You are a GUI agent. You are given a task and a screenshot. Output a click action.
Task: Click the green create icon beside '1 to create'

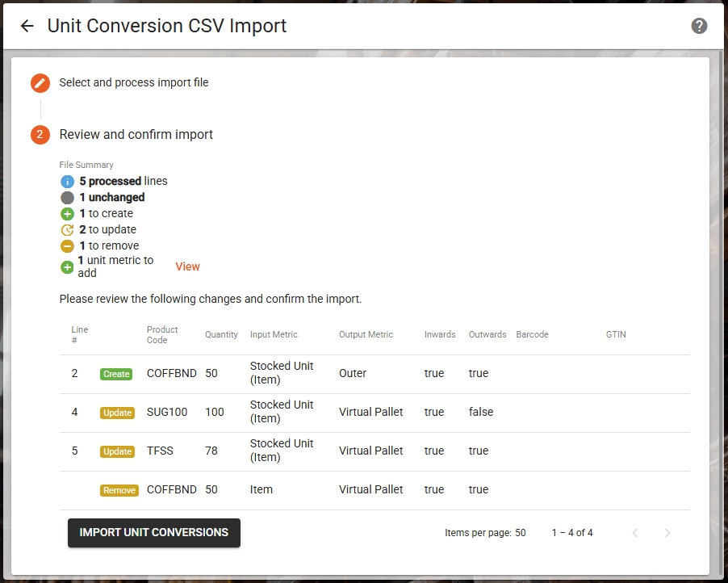[67, 213]
